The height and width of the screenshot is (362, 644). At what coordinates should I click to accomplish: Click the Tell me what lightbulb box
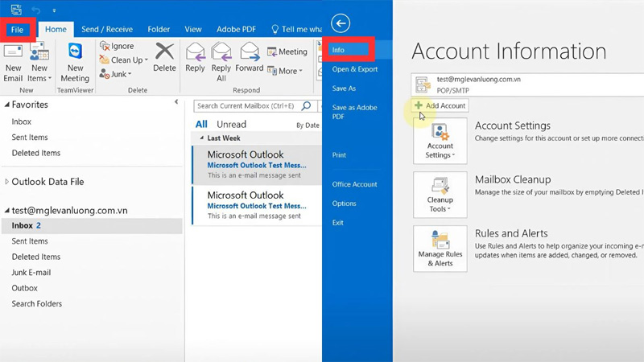click(x=296, y=30)
